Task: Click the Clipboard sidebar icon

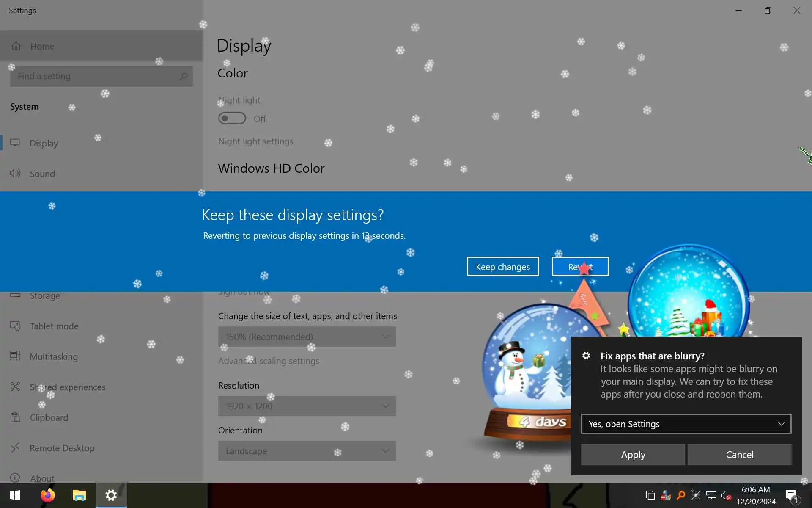Action: 15,417
